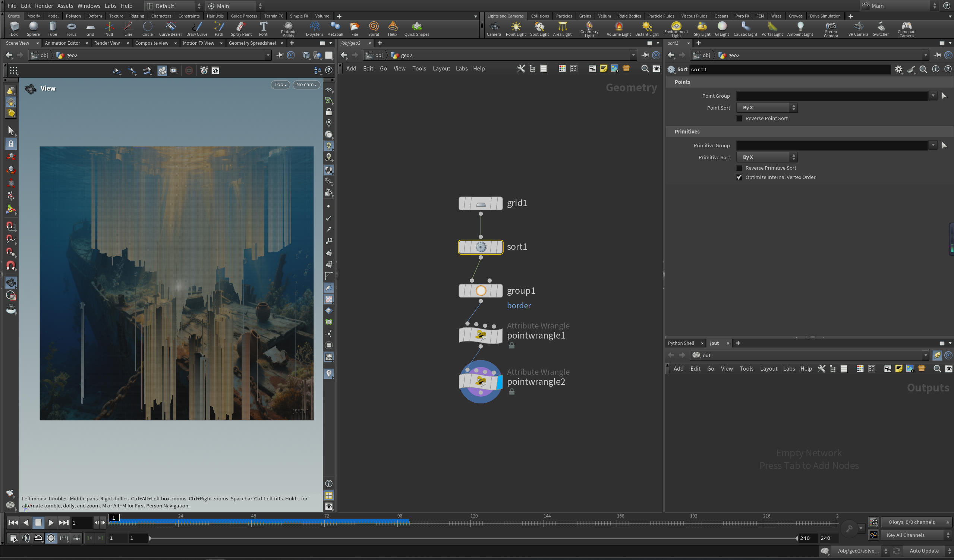The width and height of the screenshot is (954, 560).
Task: Choose the Curve Bezier tool
Action: point(170,29)
